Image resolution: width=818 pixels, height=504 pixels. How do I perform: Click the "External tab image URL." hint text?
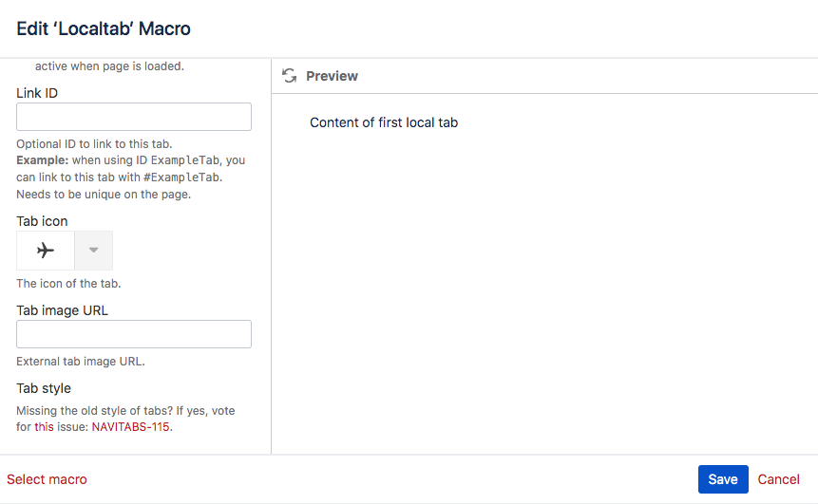81,362
